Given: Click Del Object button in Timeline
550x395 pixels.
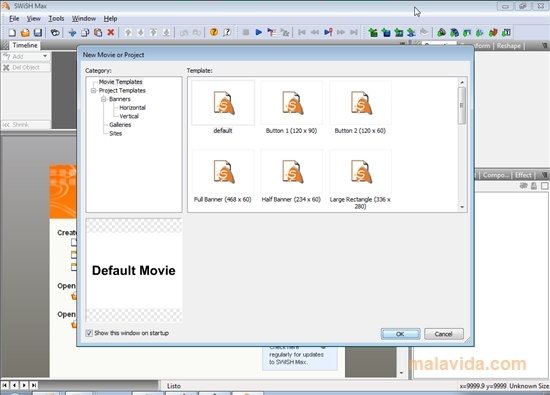Looking at the screenshot, I should 26,67.
